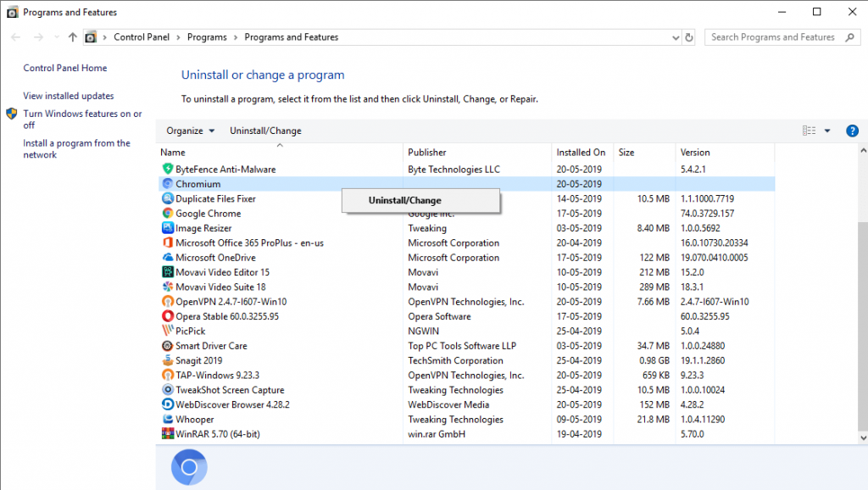
Task: Open Install a program from the network
Action: coord(76,148)
